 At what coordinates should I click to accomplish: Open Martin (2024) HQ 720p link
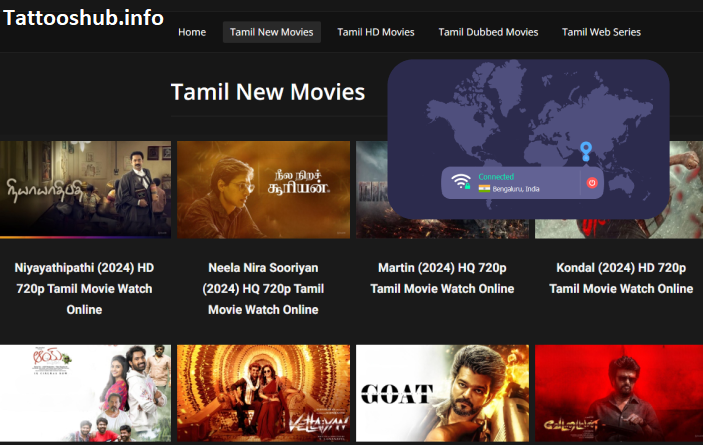point(442,278)
